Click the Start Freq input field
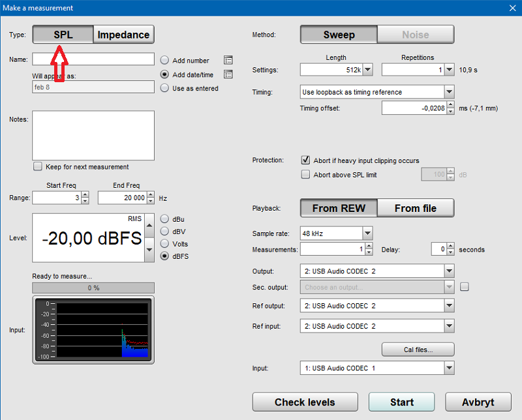The image size is (522, 420). pyautogui.click(x=57, y=198)
